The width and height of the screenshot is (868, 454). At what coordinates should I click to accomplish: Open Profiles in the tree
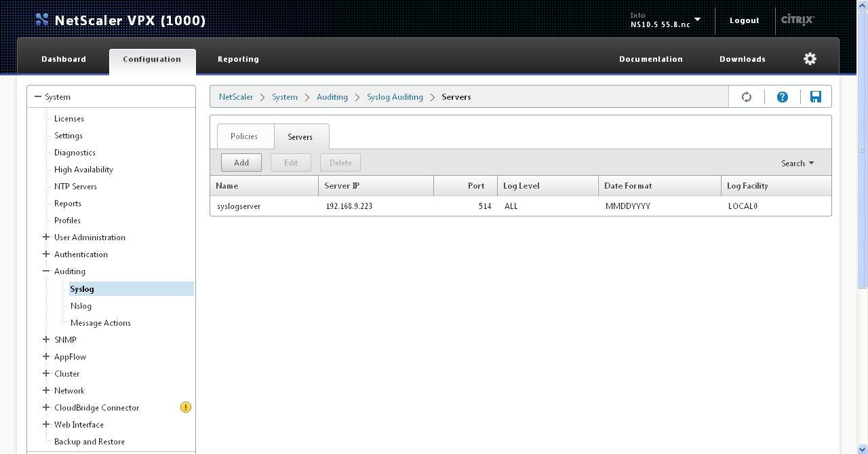click(x=67, y=220)
